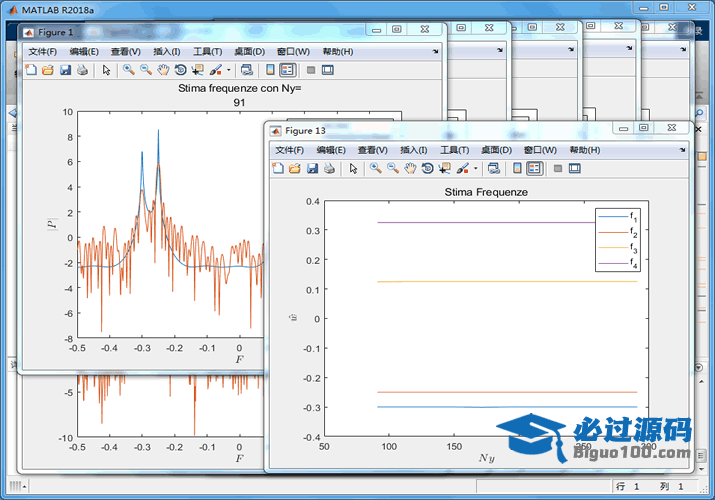Open 桌面(D) menu in Figure 1
715x500 pixels.
tap(249, 52)
